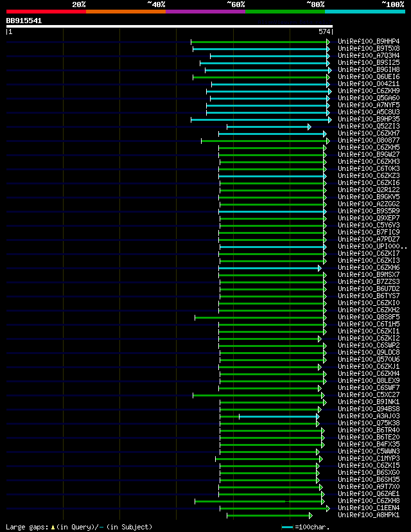Select the UniRef100_B6SXG0 hit label
This screenshot has width=411, height=532.
[369, 473]
